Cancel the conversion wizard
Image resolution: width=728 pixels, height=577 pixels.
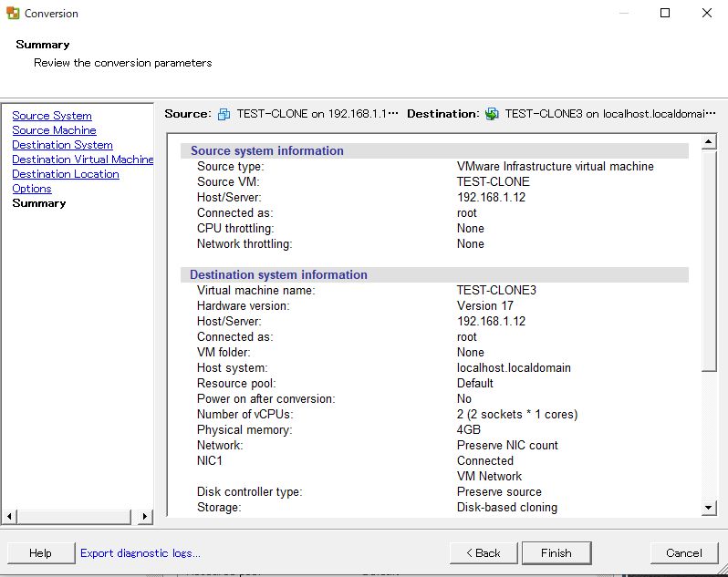click(x=684, y=553)
